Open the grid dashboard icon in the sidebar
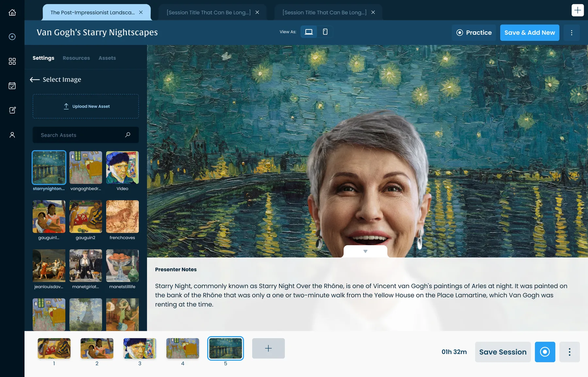The width and height of the screenshot is (588, 377). coord(12,61)
